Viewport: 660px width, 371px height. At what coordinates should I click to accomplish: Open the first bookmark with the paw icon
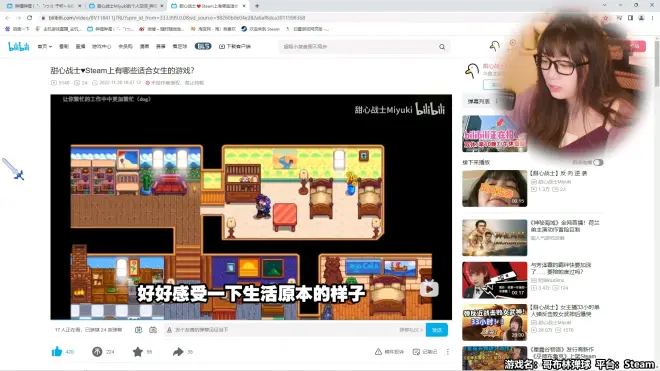(17, 29)
